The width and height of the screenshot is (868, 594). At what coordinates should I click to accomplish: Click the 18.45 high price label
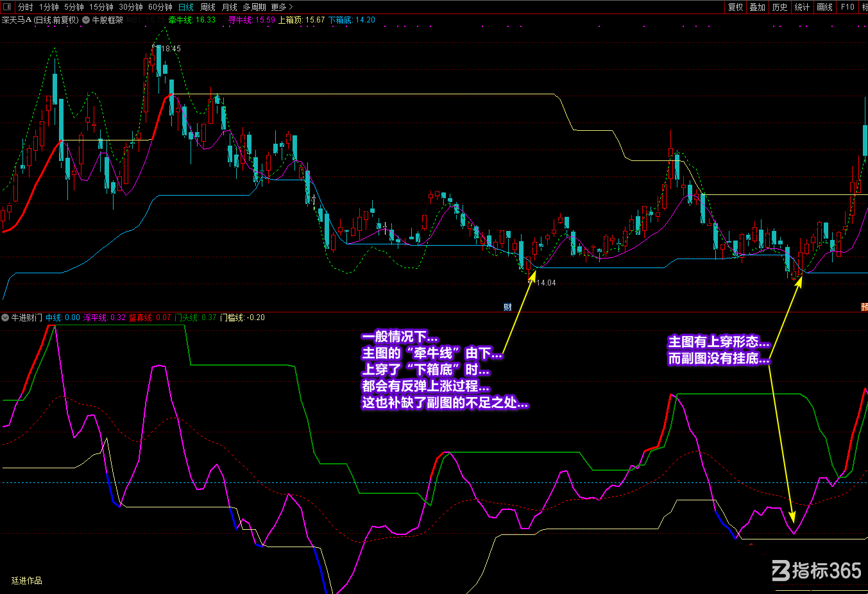click(171, 49)
